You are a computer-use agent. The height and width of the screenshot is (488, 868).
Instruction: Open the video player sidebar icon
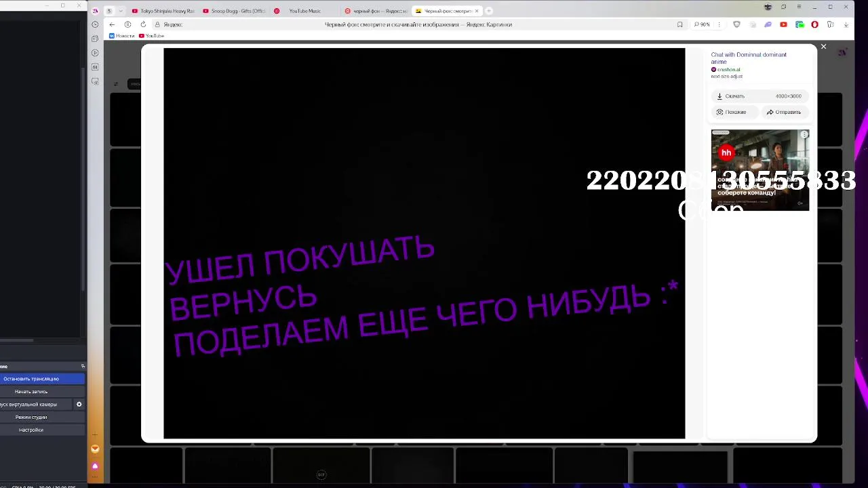coord(95,53)
